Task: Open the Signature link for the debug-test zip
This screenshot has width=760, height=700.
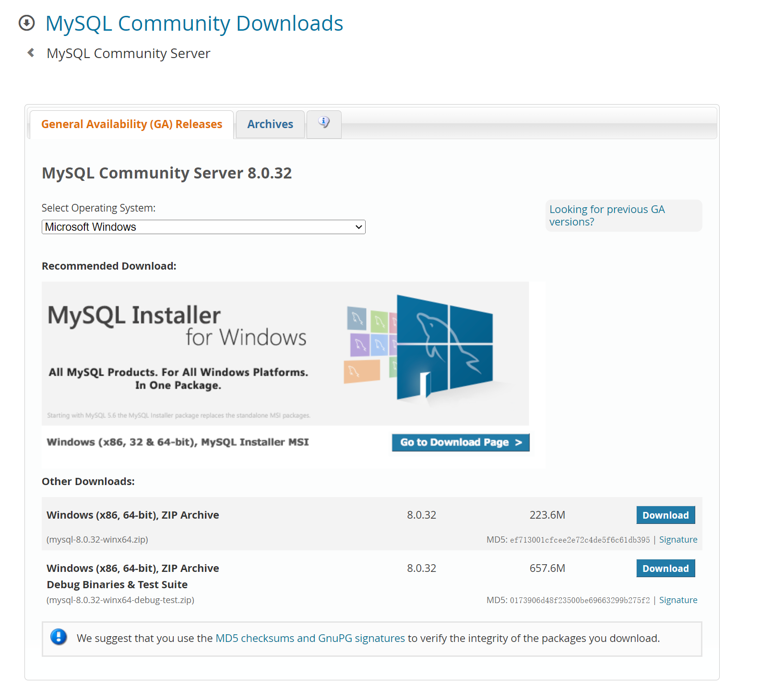Action: (x=677, y=600)
